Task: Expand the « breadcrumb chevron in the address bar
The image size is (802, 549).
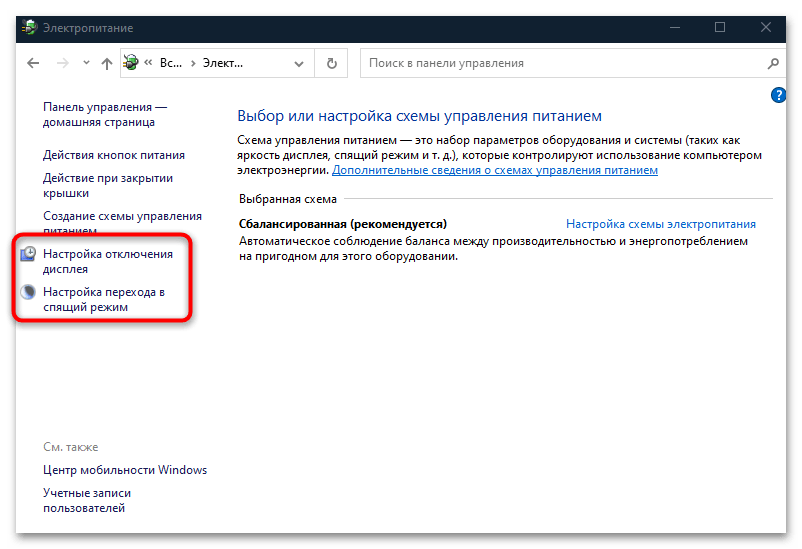Action: tap(148, 63)
